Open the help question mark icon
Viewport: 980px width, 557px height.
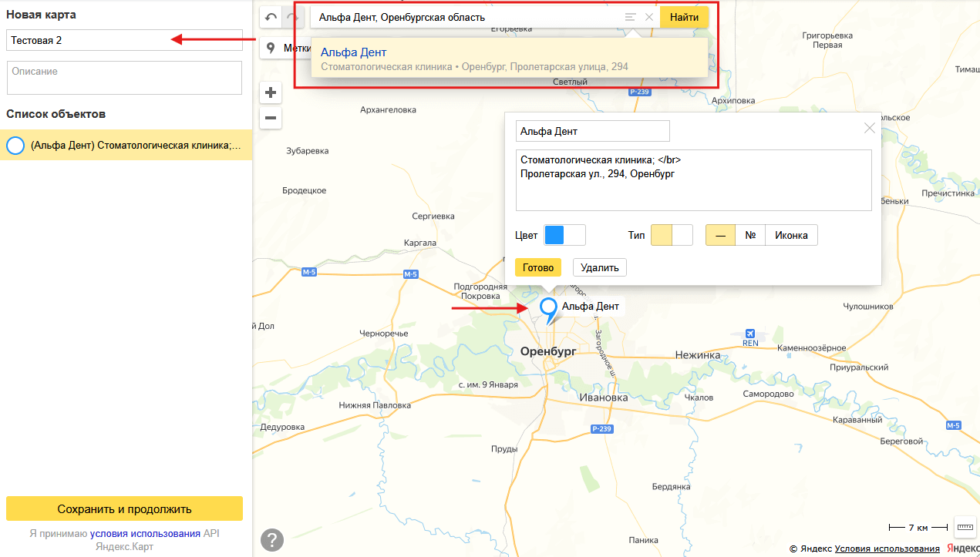(272, 540)
